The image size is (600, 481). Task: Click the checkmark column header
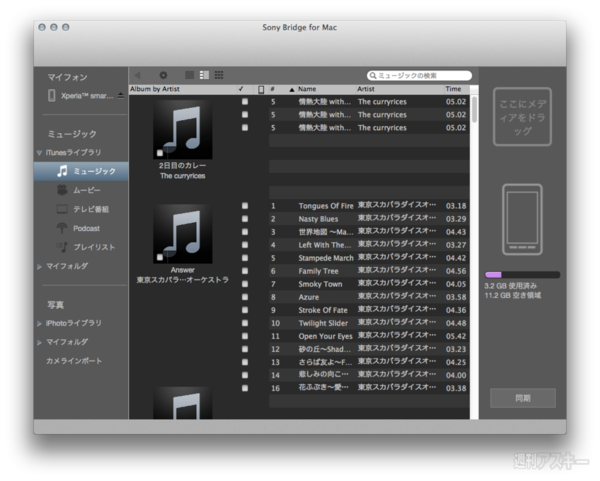(x=241, y=89)
